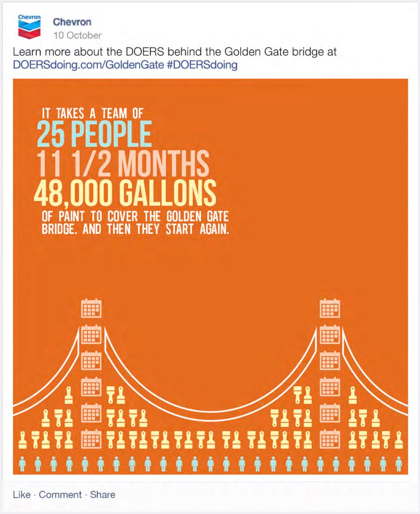Image resolution: width=420 pixels, height=514 pixels.
Task: Click the rightmost blue person icon
Action: [399, 464]
